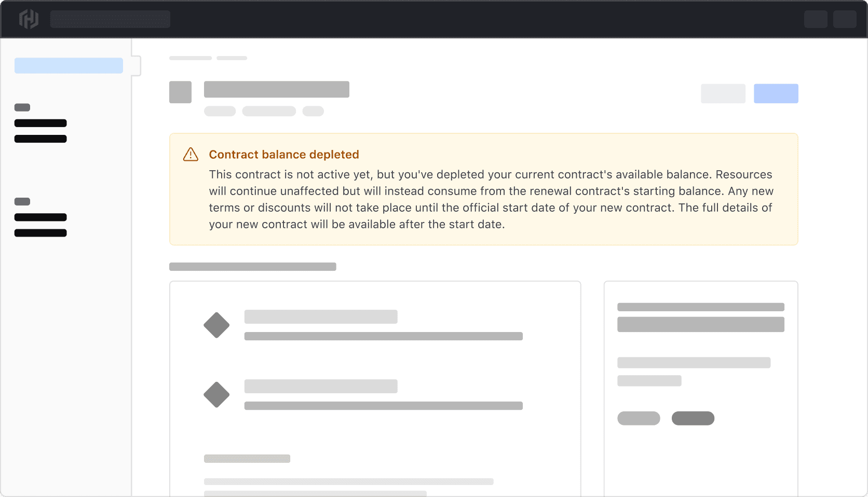Click the first status badge below the page title

tap(220, 111)
